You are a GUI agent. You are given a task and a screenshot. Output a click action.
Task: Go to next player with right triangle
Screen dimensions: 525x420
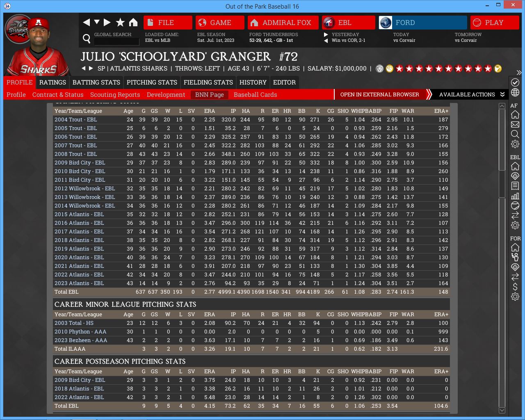[91, 68]
